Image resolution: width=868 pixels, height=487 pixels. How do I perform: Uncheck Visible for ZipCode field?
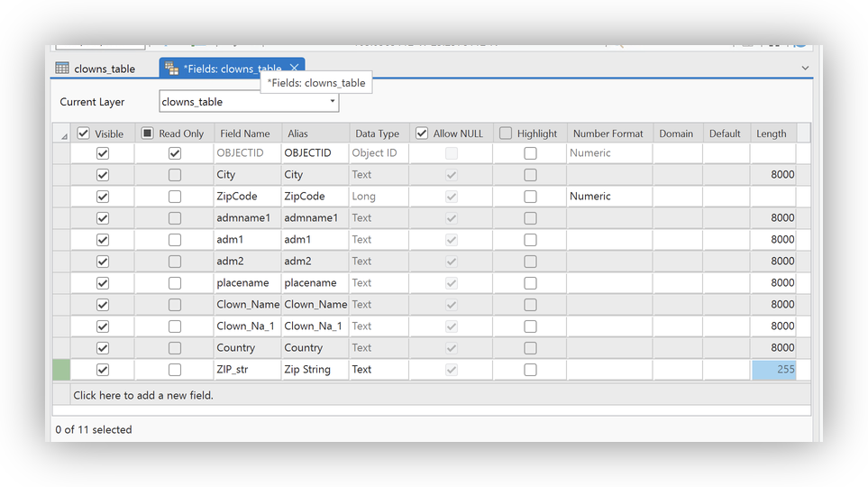pos(103,197)
